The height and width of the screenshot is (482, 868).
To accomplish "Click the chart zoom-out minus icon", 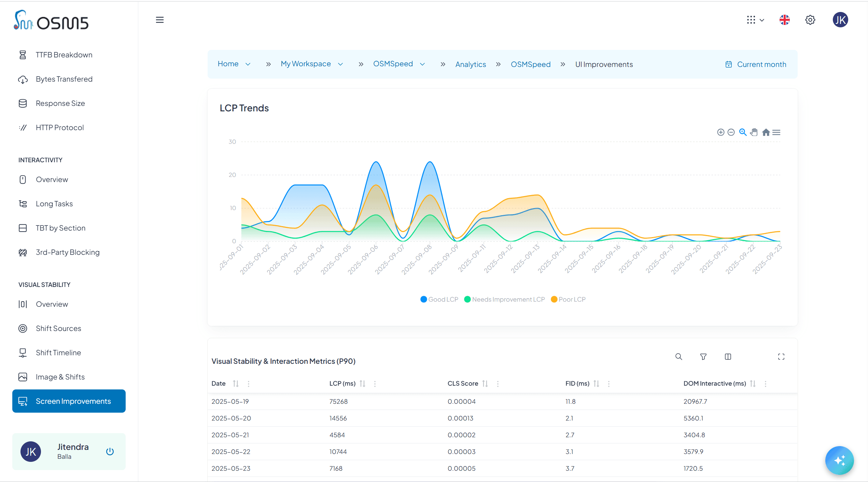I will (731, 132).
